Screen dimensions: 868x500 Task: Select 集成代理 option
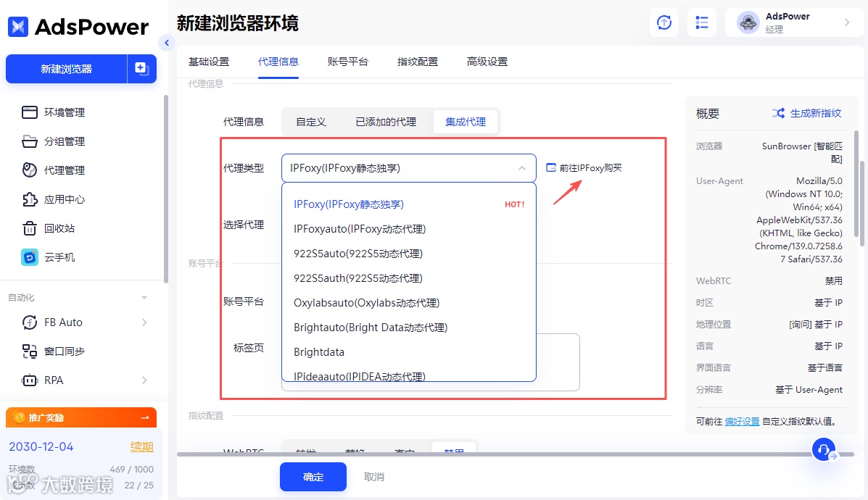[x=466, y=122]
